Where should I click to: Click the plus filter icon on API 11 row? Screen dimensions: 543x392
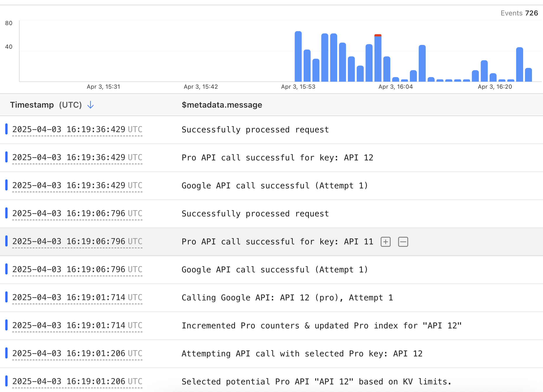tap(386, 242)
